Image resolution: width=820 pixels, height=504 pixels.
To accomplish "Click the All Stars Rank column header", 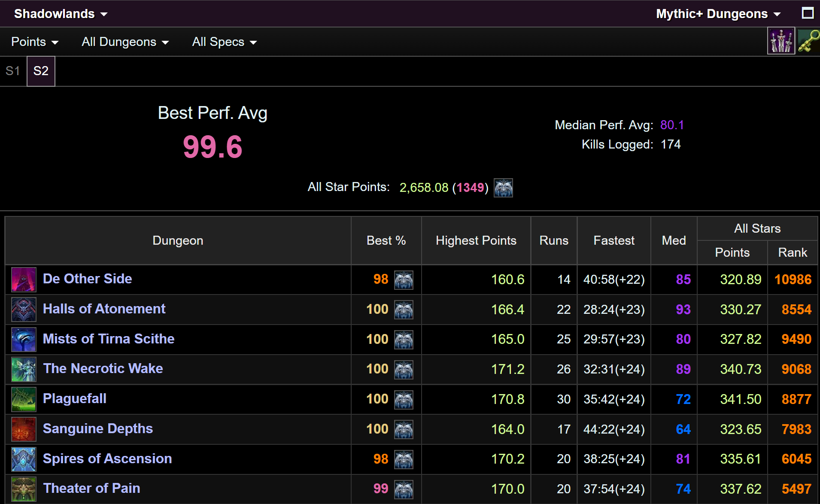I will (x=793, y=252).
